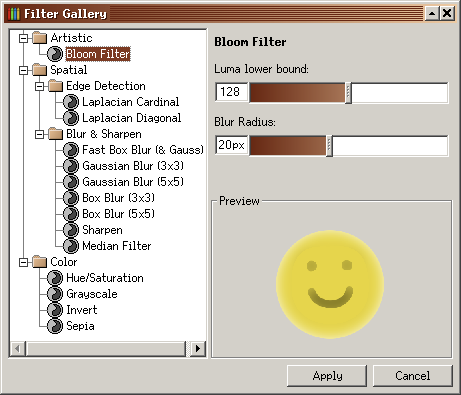The width and height of the screenshot is (461, 395).
Task: Open the Grayscale filter
Action: pyautogui.click(x=92, y=294)
